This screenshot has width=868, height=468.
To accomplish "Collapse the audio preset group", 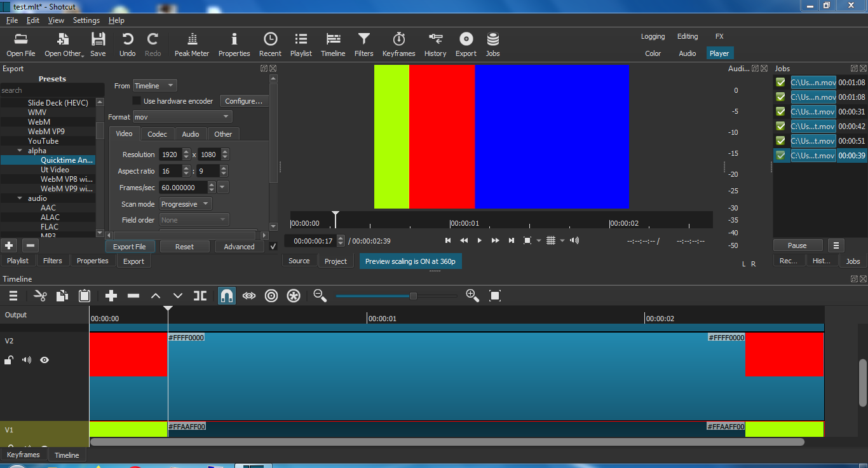I will (x=19, y=198).
